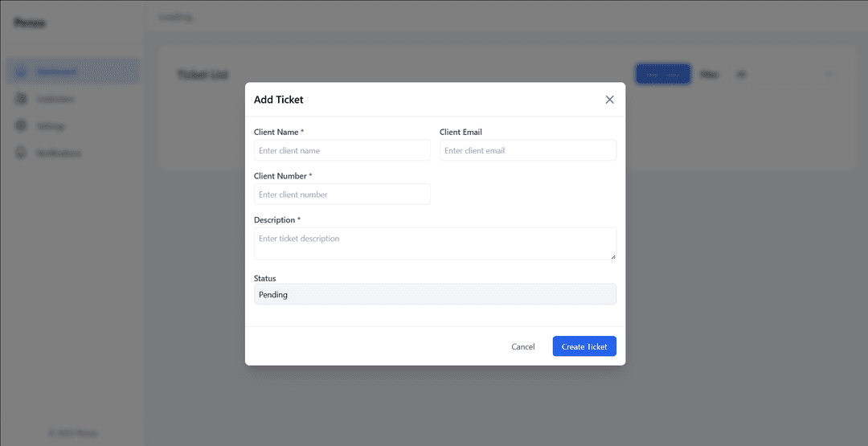
Task: Grab the Description textarea resize handle
Action: 613,256
